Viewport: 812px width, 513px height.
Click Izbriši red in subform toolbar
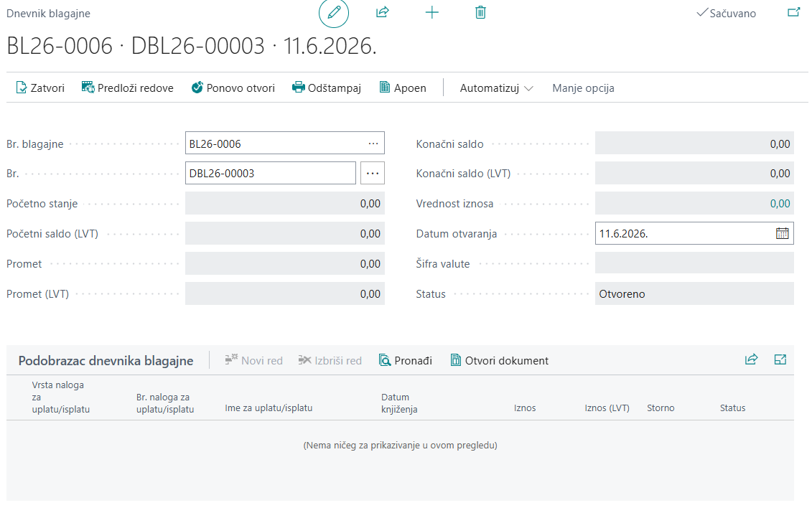click(x=330, y=360)
